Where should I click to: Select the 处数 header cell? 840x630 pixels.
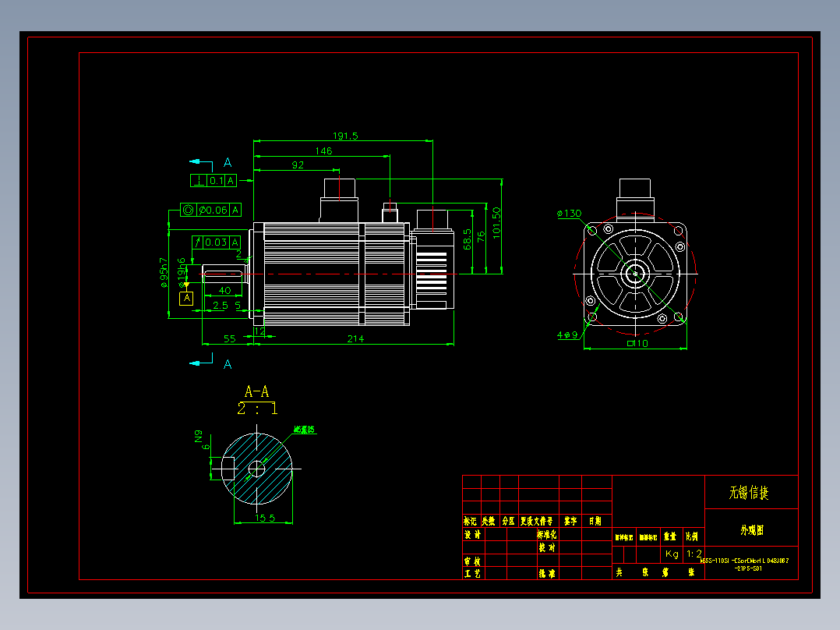[x=489, y=521]
